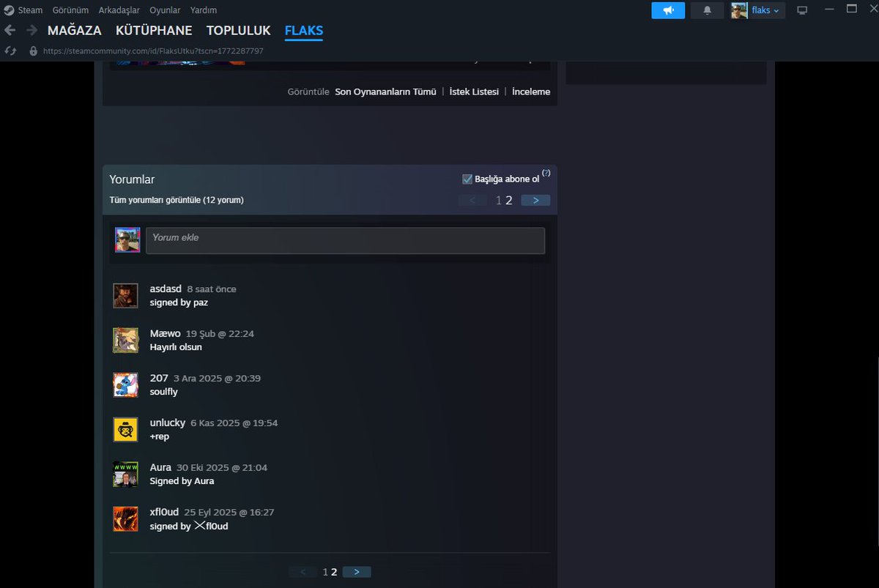The width and height of the screenshot is (879, 588).
Task: Click the Yorumlar section heading
Action: point(132,179)
